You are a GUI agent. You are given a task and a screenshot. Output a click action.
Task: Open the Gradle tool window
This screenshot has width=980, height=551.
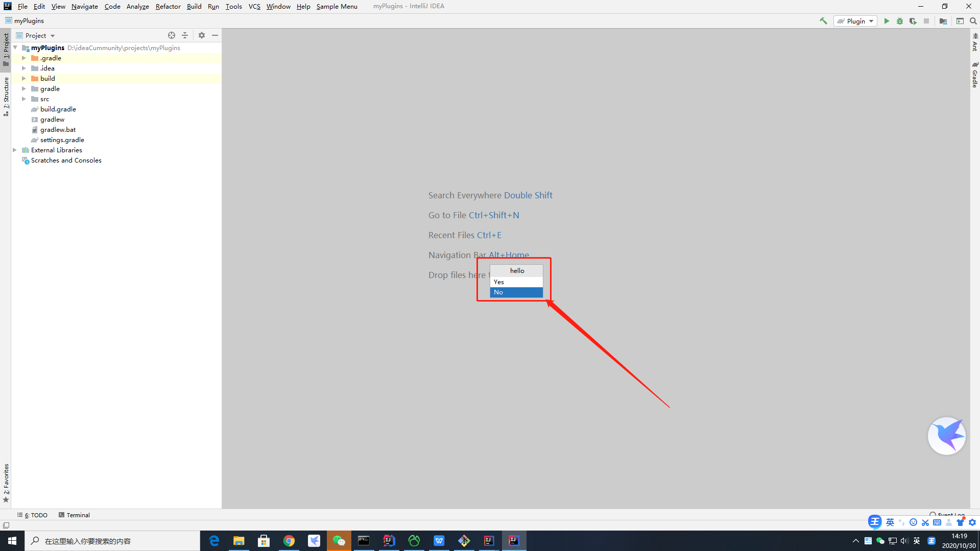(x=975, y=75)
